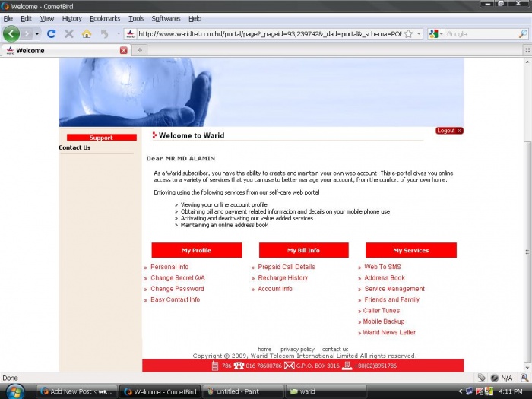Open the Personal Info link
532x399 pixels.
point(169,267)
